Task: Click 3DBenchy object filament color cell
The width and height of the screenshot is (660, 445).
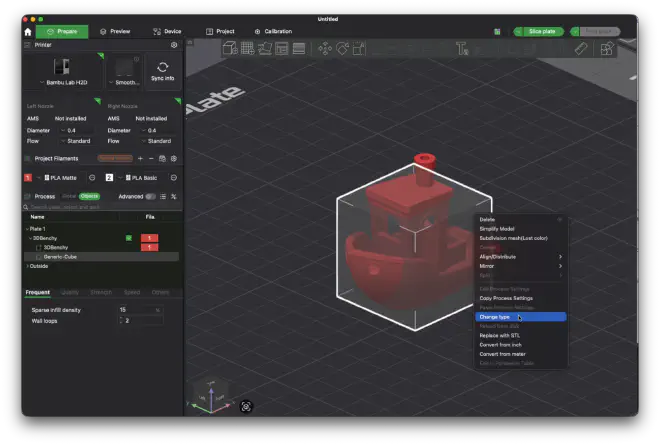Action: pyautogui.click(x=149, y=238)
